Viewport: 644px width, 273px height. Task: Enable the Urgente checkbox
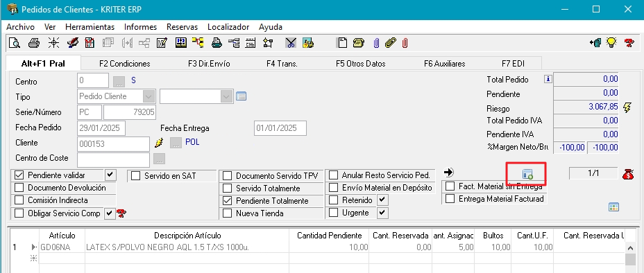[x=334, y=213]
